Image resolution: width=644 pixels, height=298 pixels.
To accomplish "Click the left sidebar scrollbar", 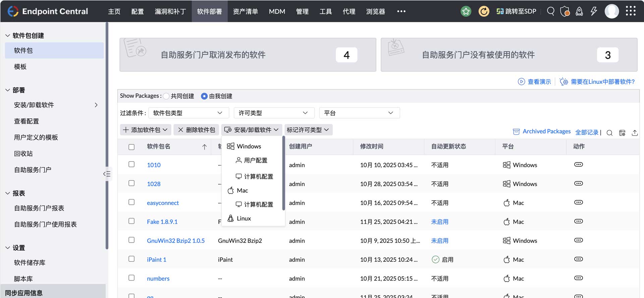I will tap(107, 136).
